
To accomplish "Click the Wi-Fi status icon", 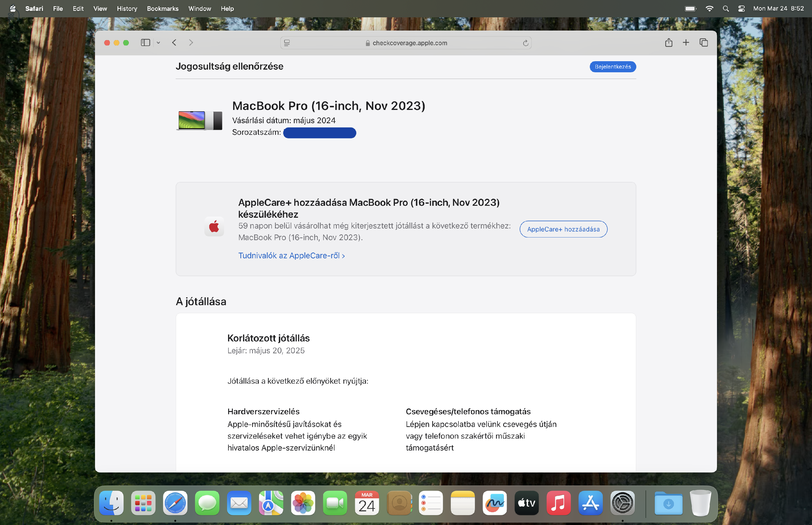I will (x=709, y=8).
